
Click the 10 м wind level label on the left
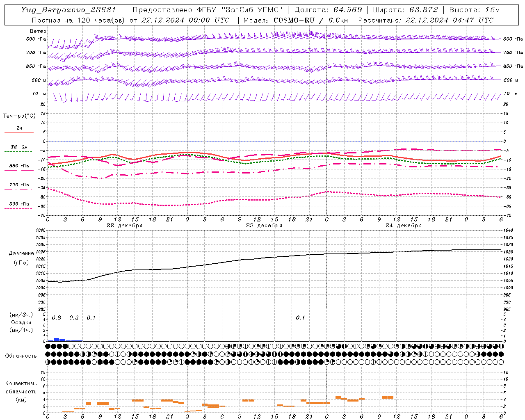(x=39, y=94)
